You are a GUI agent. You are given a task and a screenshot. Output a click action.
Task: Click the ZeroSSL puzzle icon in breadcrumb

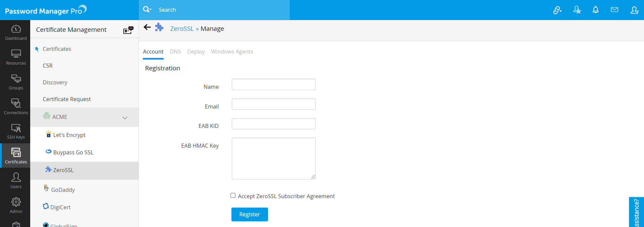click(159, 27)
